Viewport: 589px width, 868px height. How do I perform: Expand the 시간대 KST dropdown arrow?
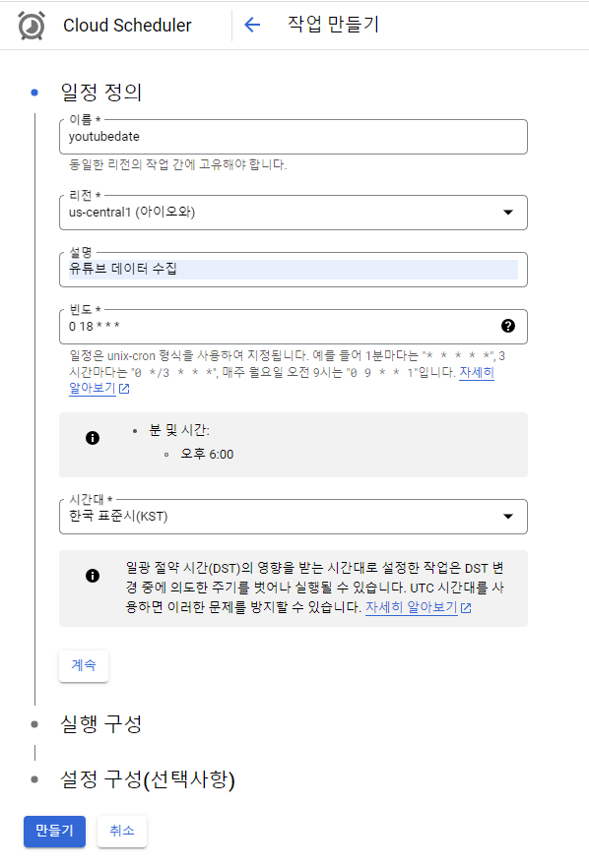tap(508, 517)
